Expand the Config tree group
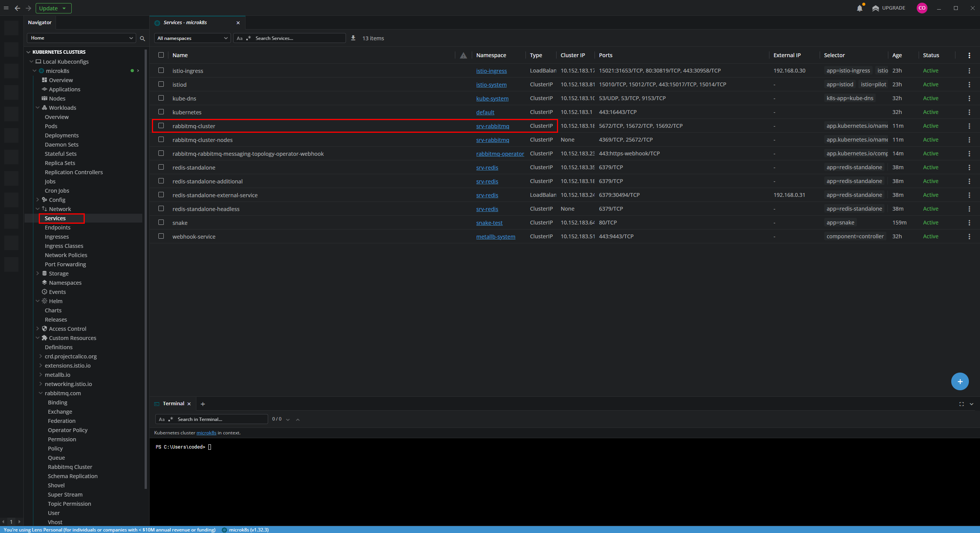This screenshot has height=533, width=980. (x=38, y=200)
